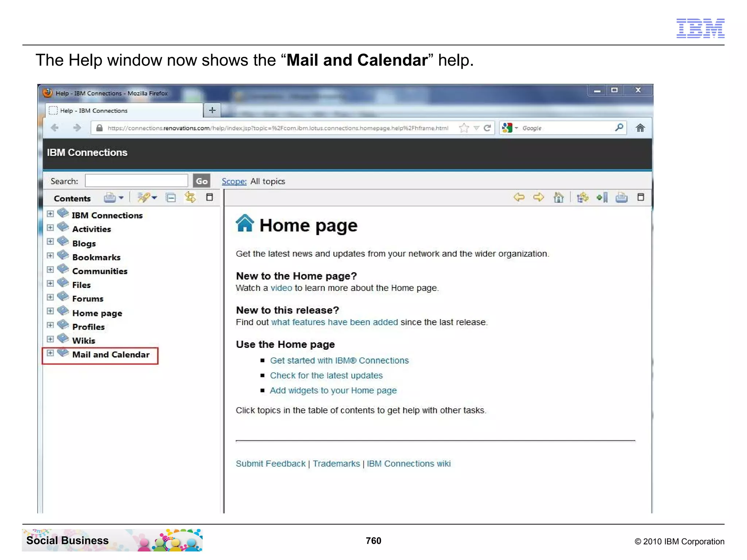Image resolution: width=747 pixels, height=560 pixels.
Task: Open the Communities topic in Contents
Action: 100,271
